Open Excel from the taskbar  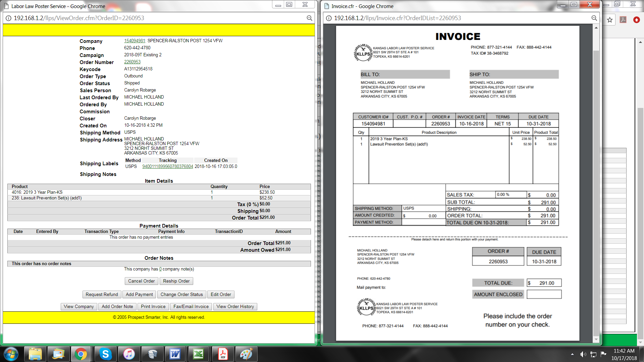coord(198,354)
